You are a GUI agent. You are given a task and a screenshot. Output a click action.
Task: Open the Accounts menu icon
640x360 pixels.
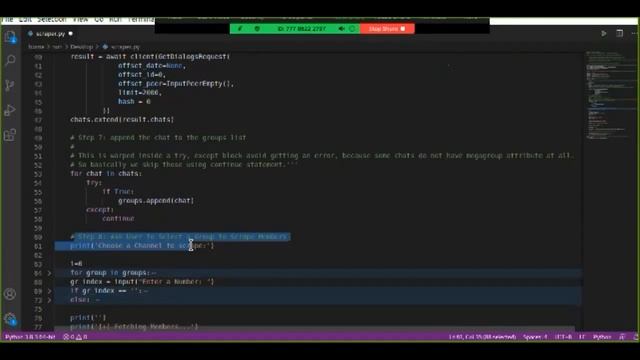pos(10,294)
